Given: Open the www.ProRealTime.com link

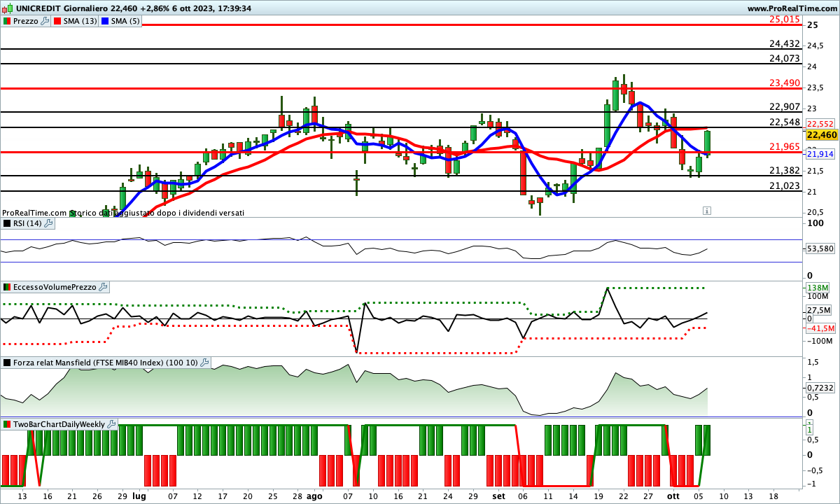Looking at the screenshot, I should coord(792,8).
